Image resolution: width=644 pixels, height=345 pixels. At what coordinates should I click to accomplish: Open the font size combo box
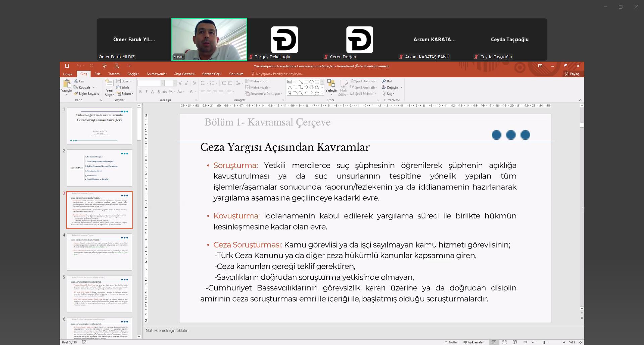[x=170, y=83]
